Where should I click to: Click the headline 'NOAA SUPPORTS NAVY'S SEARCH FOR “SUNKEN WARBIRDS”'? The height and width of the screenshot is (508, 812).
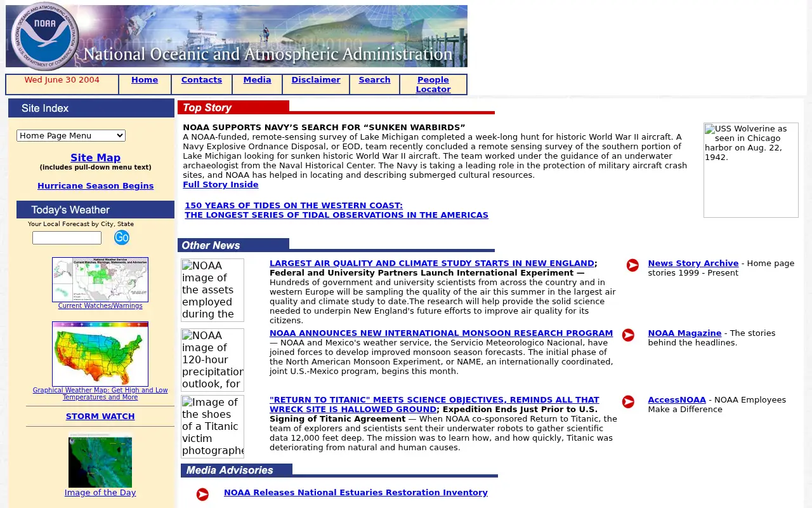point(324,128)
